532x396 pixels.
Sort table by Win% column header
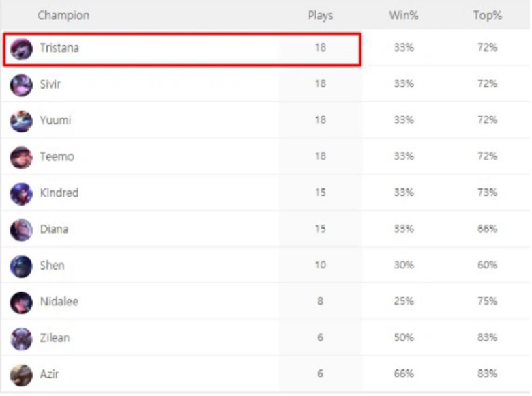point(404,15)
